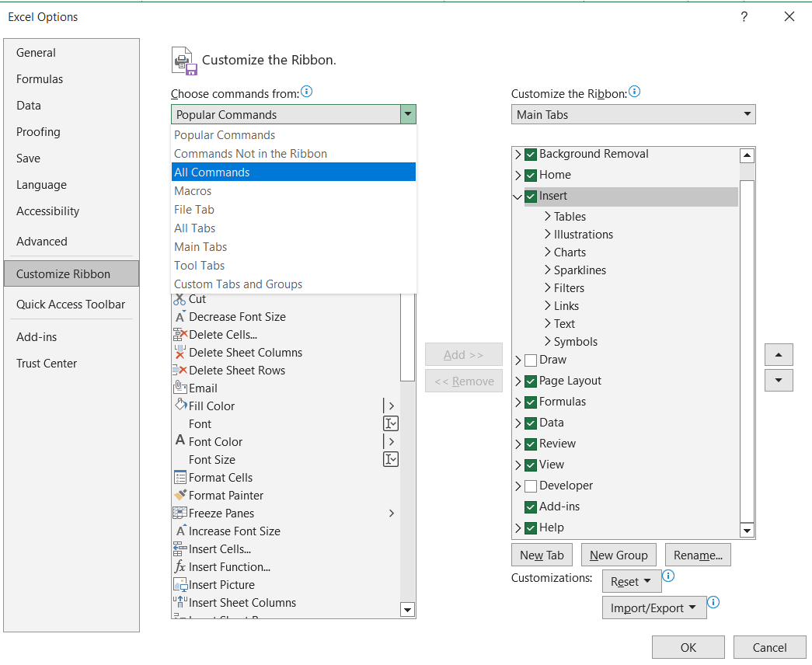The image size is (812, 665).
Task: Click the Decrease Font Size icon
Action: 179,316
